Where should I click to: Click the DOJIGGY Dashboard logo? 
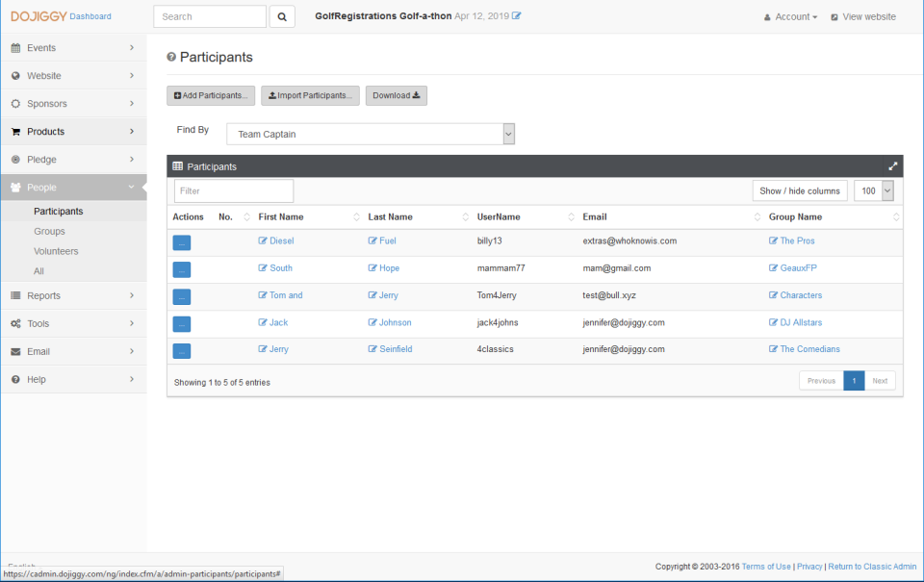coord(61,16)
